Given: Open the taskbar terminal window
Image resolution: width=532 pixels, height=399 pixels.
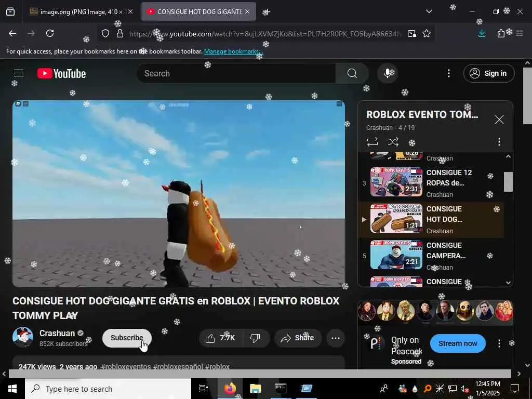Looking at the screenshot, I should click(x=281, y=389).
